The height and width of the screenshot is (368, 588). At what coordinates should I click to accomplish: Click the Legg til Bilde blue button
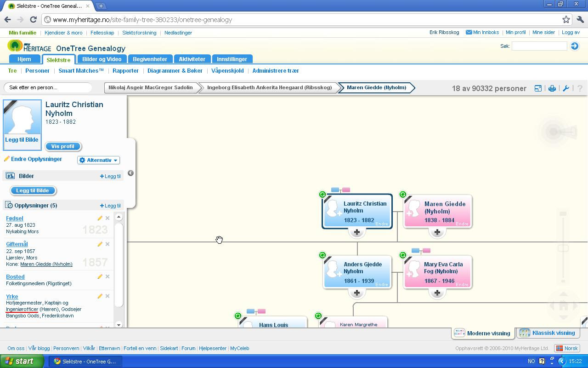click(33, 190)
